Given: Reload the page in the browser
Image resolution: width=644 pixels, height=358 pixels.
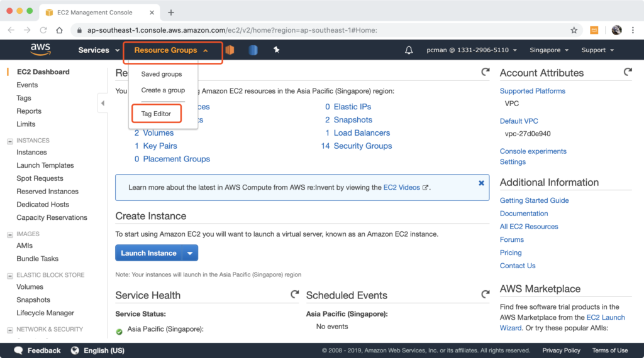Looking at the screenshot, I should coord(43,30).
